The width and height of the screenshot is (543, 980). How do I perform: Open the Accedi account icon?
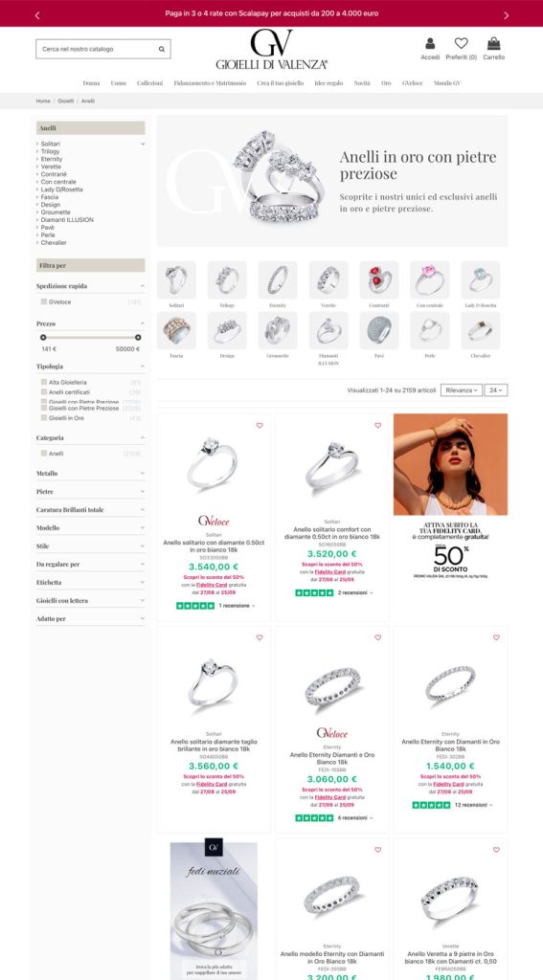tap(430, 44)
